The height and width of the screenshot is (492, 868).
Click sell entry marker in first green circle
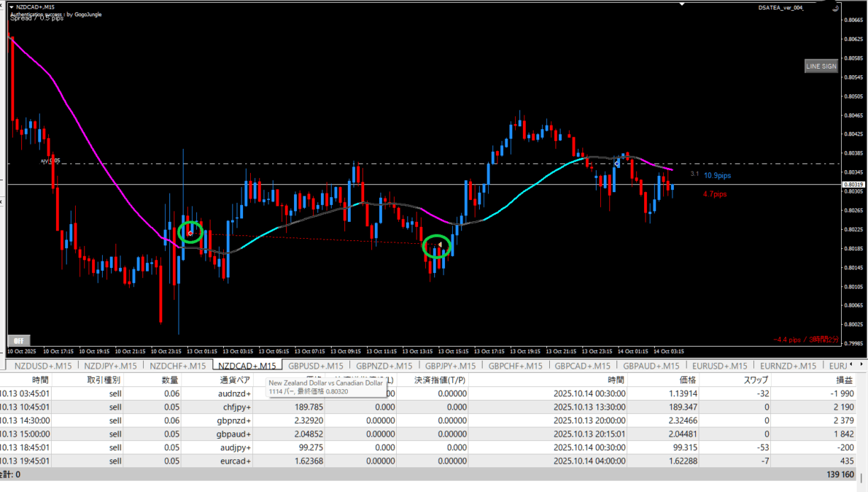(x=190, y=233)
